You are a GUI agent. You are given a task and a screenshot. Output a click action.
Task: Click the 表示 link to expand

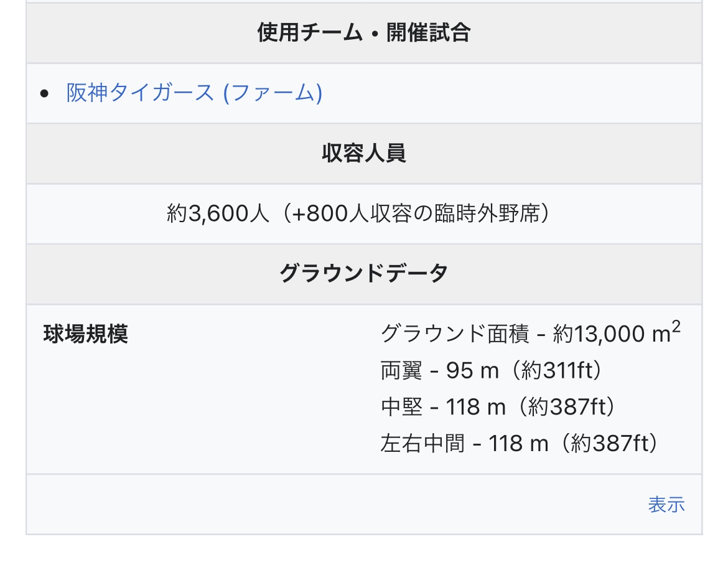666,505
